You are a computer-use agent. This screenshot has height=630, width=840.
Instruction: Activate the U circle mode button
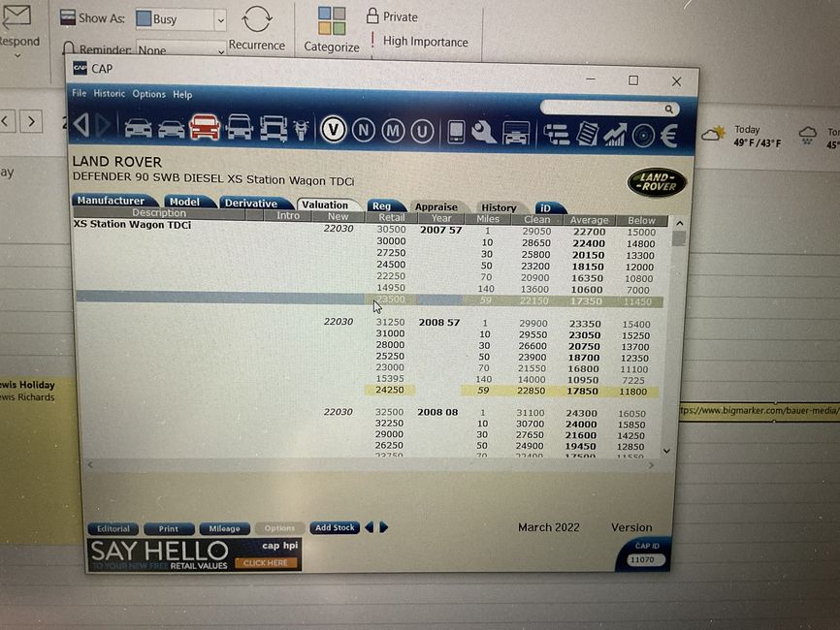pyautogui.click(x=422, y=132)
